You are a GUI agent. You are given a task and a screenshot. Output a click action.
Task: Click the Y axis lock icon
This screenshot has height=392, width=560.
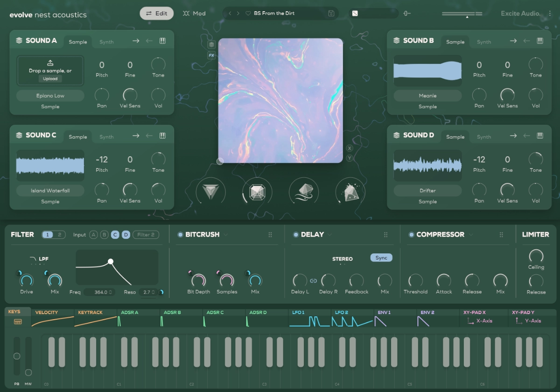click(350, 158)
